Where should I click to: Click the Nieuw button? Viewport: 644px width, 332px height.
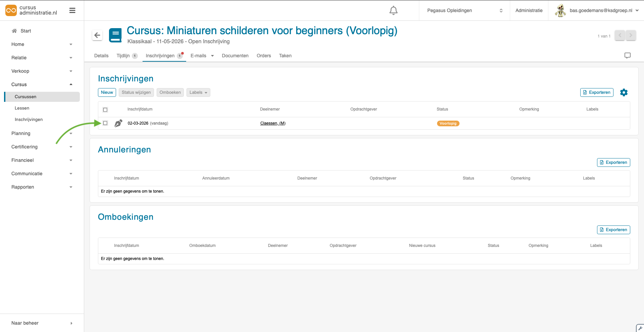[x=107, y=92]
